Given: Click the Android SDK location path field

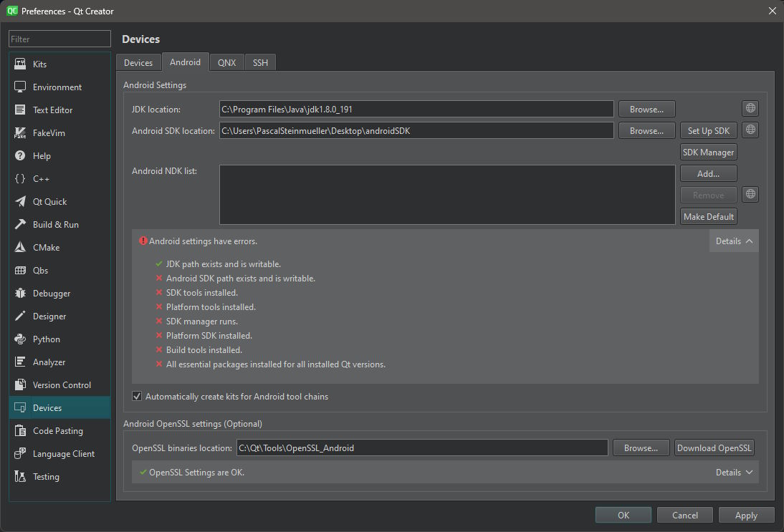Looking at the screenshot, I should [x=416, y=130].
